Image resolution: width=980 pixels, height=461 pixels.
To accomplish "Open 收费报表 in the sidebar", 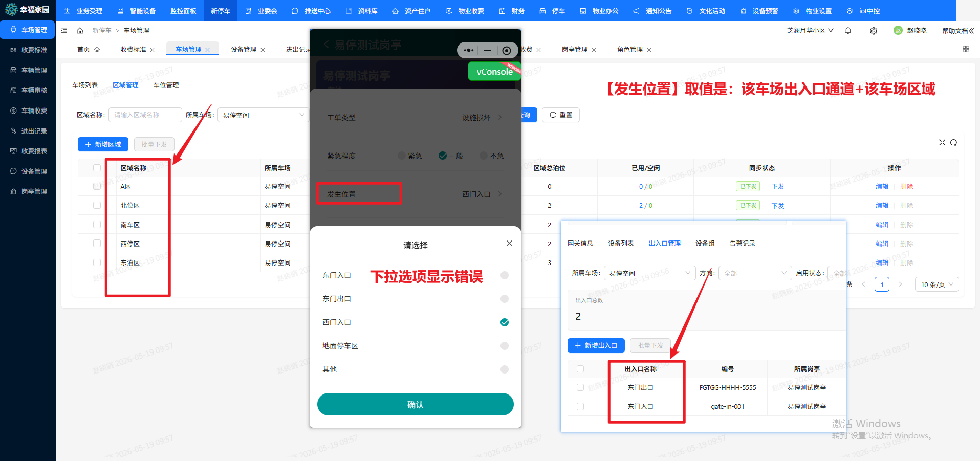I will [x=29, y=151].
